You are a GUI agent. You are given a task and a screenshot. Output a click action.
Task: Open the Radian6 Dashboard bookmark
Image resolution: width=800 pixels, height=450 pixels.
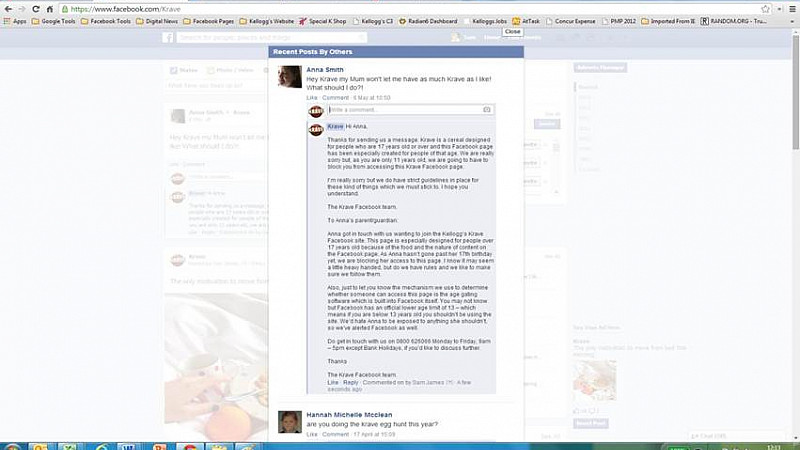pyautogui.click(x=428, y=21)
